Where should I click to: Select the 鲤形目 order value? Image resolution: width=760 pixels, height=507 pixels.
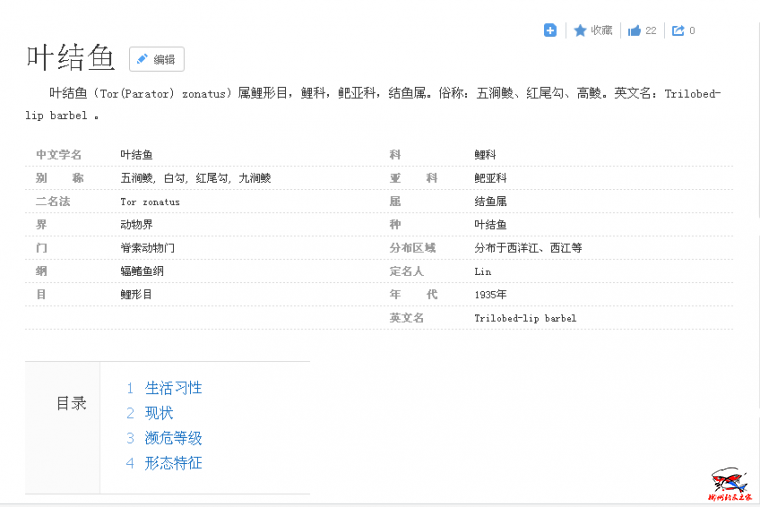pyautogui.click(x=136, y=294)
